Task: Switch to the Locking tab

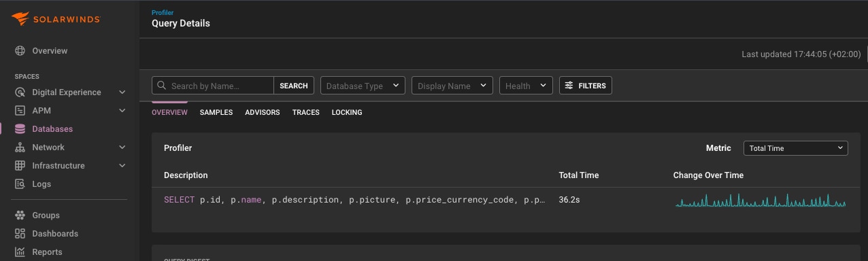Action: point(347,112)
